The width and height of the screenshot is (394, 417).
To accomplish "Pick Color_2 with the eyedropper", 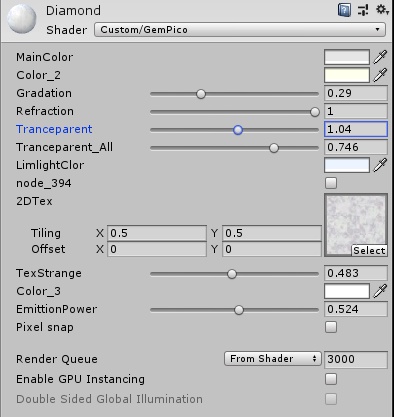I will (380, 75).
